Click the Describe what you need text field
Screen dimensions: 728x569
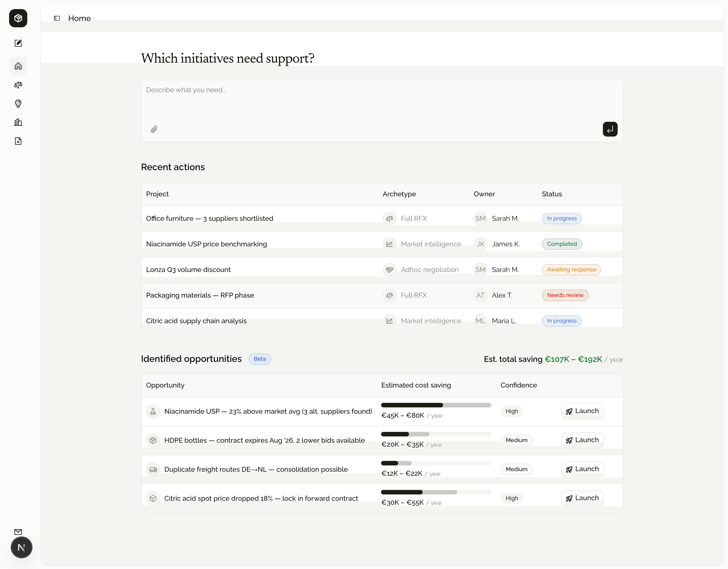coord(382,111)
